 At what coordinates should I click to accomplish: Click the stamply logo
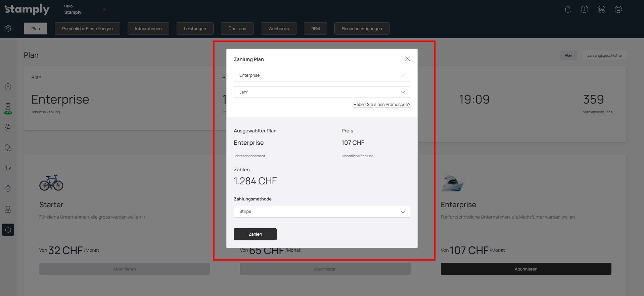[x=27, y=9]
